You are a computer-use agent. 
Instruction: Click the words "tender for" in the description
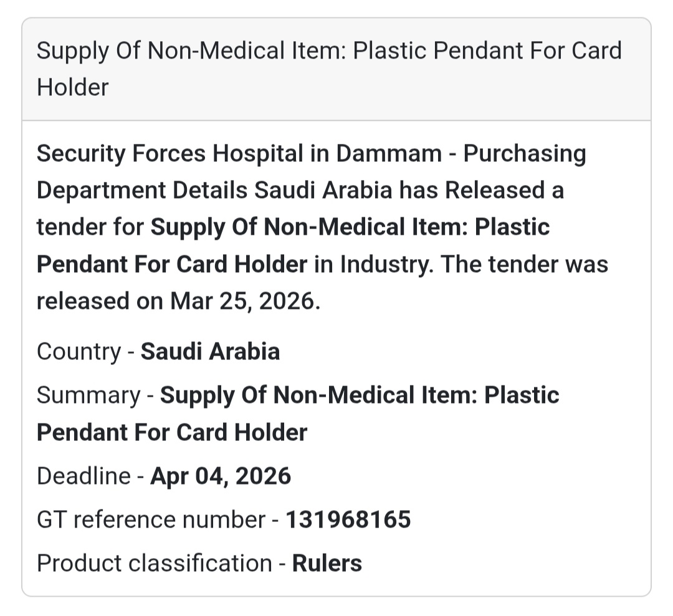point(90,227)
